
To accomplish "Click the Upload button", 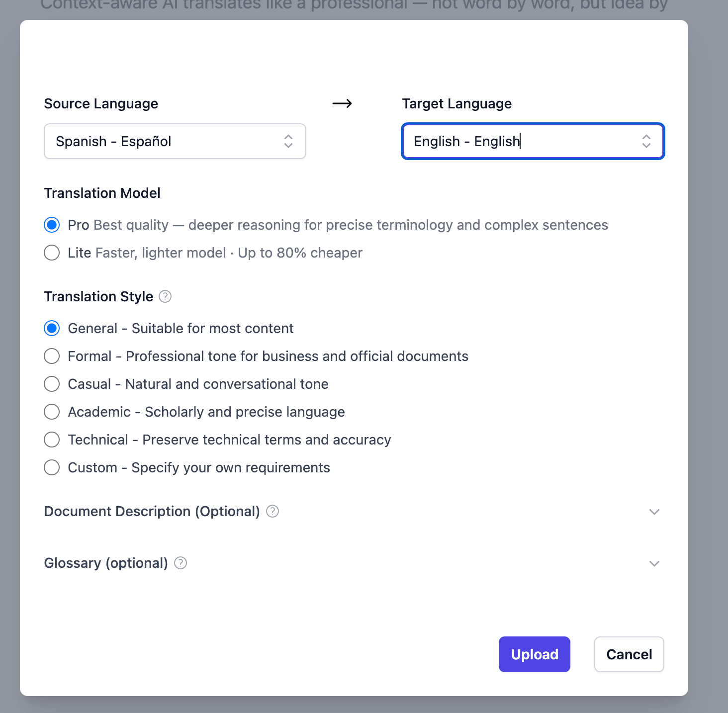I will pyautogui.click(x=535, y=654).
